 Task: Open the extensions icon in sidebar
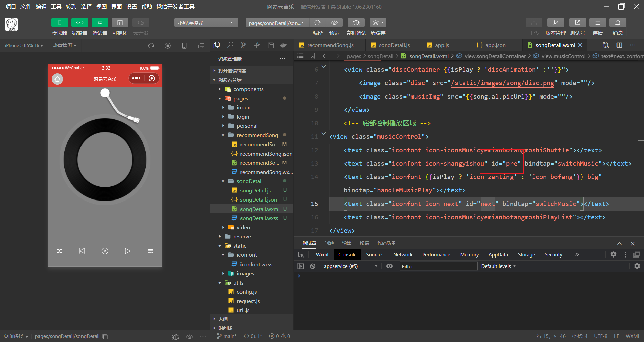[x=257, y=45]
